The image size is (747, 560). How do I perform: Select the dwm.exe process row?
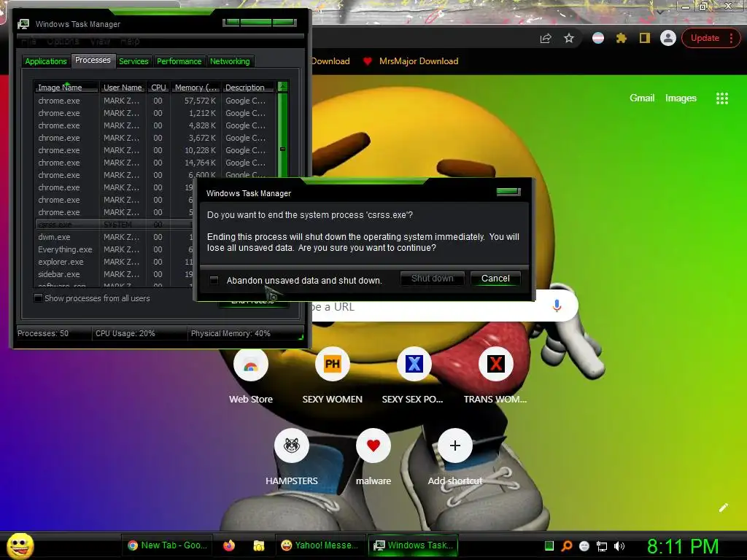(x=115, y=237)
